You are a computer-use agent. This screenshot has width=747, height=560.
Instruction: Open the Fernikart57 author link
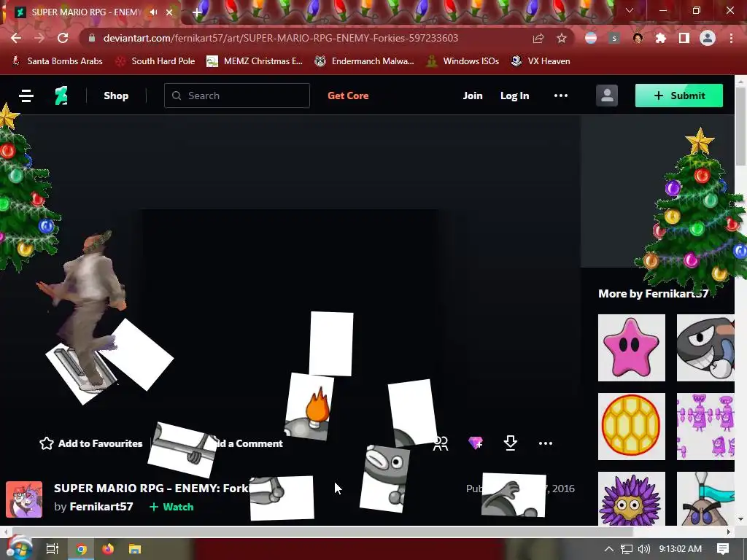pyautogui.click(x=101, y=507)
